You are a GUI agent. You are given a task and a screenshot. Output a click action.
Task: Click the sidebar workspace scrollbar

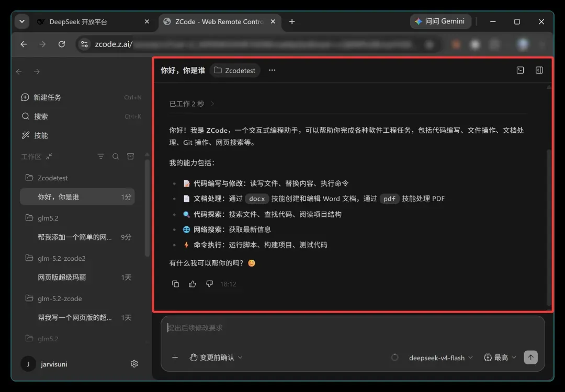(x=147, y=207)
